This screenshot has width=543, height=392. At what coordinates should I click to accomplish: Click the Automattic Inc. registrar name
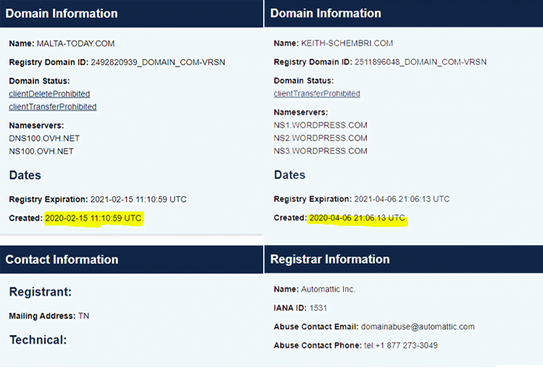click(x=328, y=289)
